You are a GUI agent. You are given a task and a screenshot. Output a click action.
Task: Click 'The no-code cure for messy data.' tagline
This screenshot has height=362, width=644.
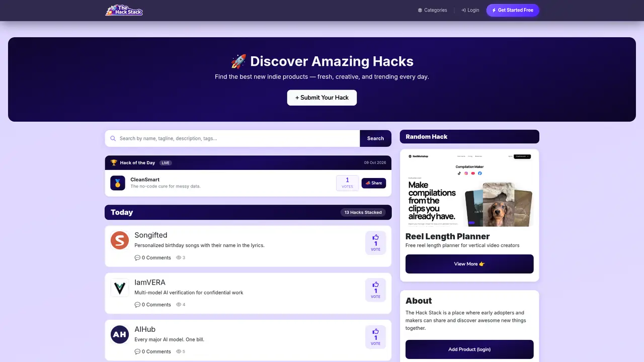click(x=166, y=186)
